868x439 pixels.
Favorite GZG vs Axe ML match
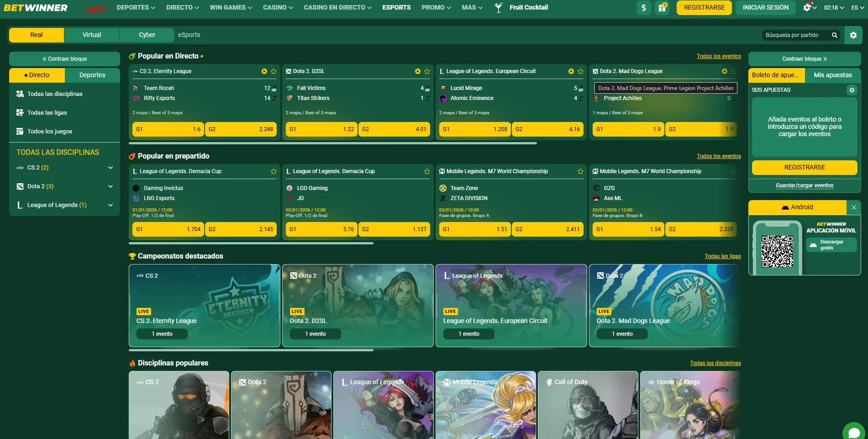point(734,171)
